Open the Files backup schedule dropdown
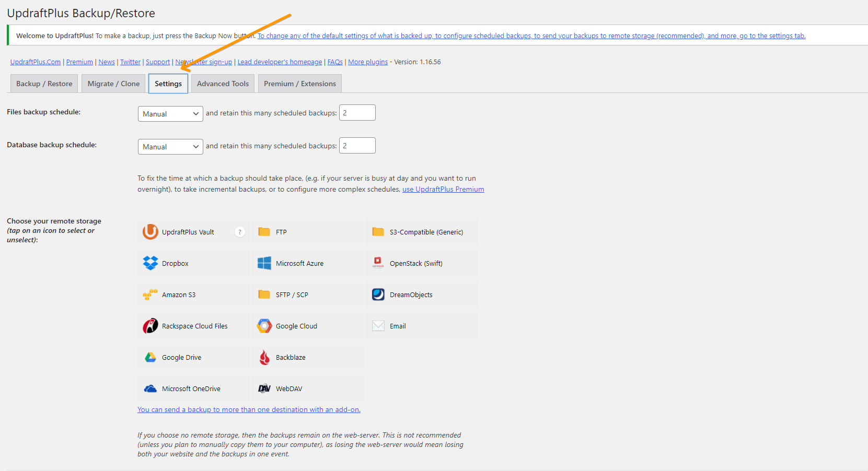The height and width of the screenshot is (471, 868). tap(170, 114)
